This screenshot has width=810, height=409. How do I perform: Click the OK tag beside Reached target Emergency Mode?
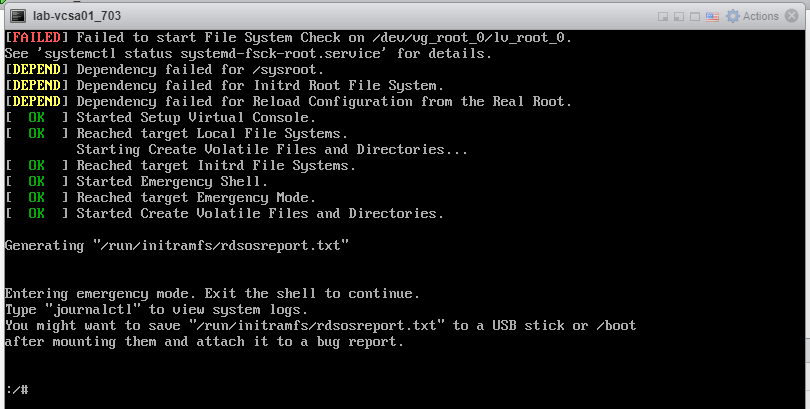coord(37,197)
